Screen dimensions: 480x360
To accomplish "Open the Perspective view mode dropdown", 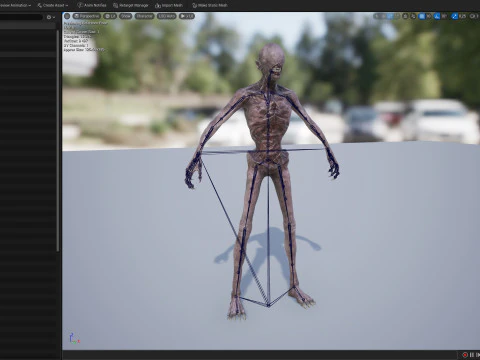I will (x=87, y=16).
